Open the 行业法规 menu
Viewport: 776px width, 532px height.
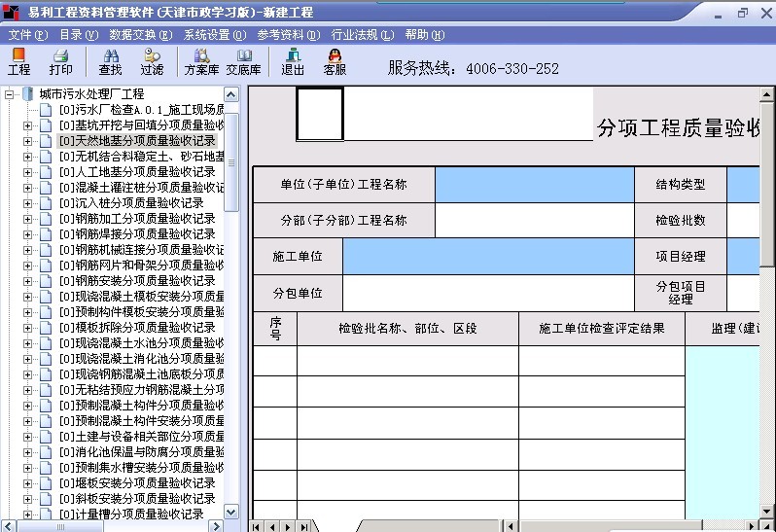pyautogui.click(x=362, y=35)
